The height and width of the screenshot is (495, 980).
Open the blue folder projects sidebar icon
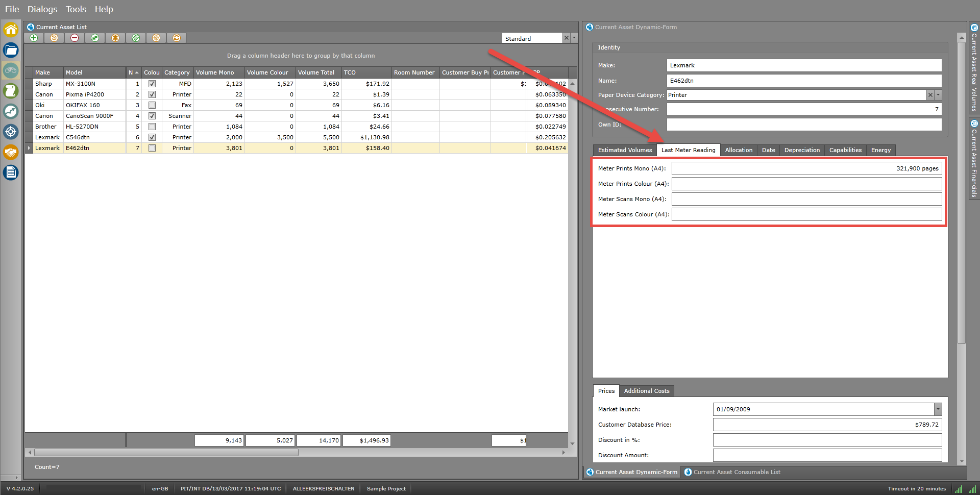[x=11, y=50]
